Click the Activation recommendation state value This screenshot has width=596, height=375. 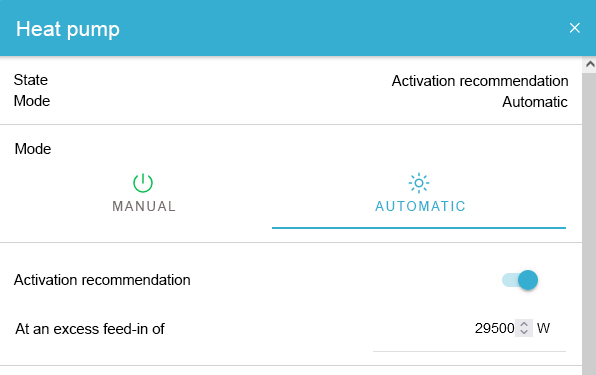(480, 81)
